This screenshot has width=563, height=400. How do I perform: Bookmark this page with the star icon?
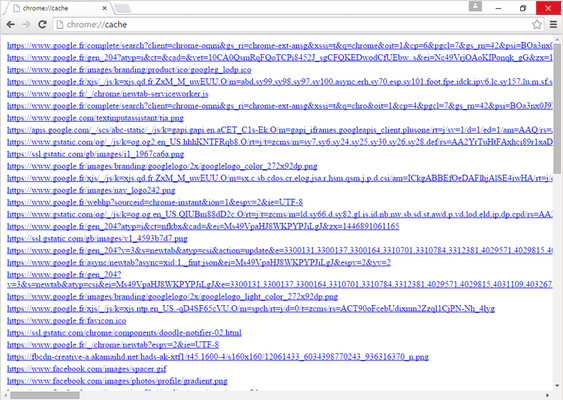pyautogui.click(x=537, y=24)
